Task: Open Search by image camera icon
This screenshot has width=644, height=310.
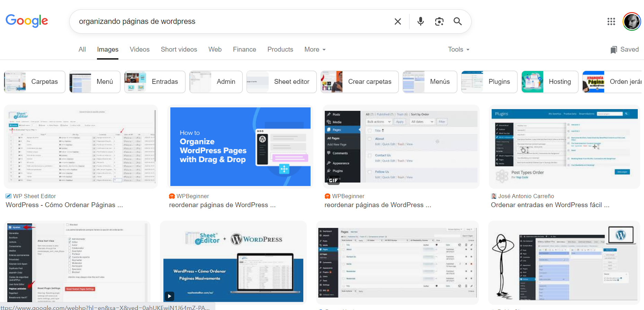Action: pos(439,21)
